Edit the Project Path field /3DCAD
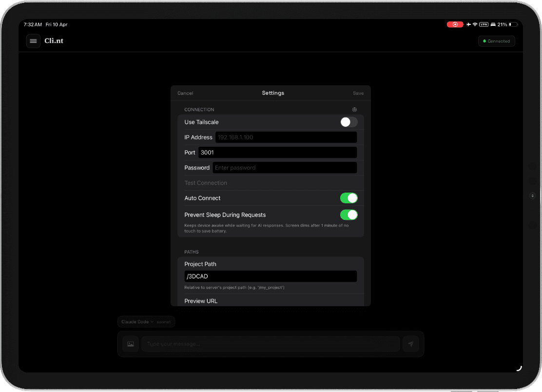Viewport: 542px width, 392px height. tap(271, 276)
